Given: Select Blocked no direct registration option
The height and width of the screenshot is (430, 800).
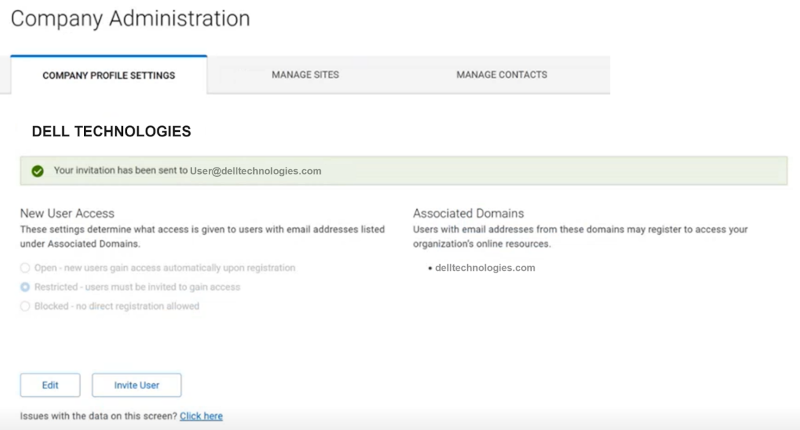Looking at the screenshot, I should click(26, 306).
